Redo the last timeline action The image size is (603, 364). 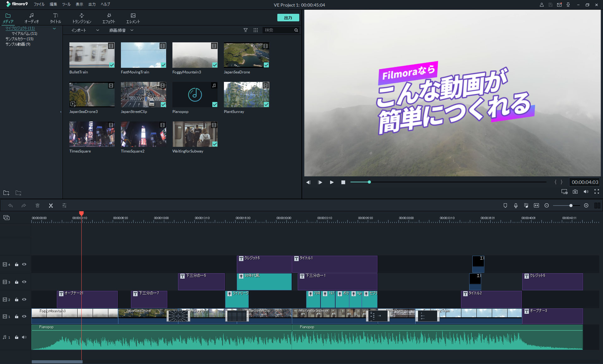click(24, 206)
